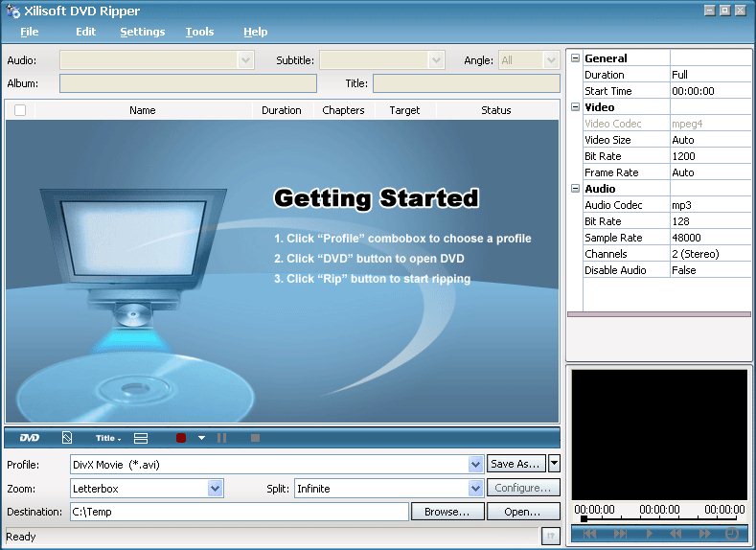The width and height of the screenshot is (756, 550).
Task: Open the Settings menu
Action: (x=142, y=32)
